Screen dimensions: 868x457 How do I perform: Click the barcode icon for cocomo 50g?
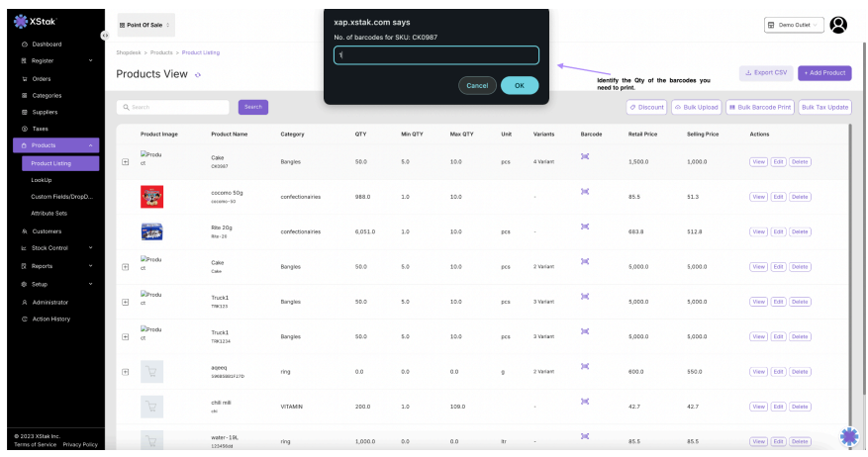[x=585, y=192]
